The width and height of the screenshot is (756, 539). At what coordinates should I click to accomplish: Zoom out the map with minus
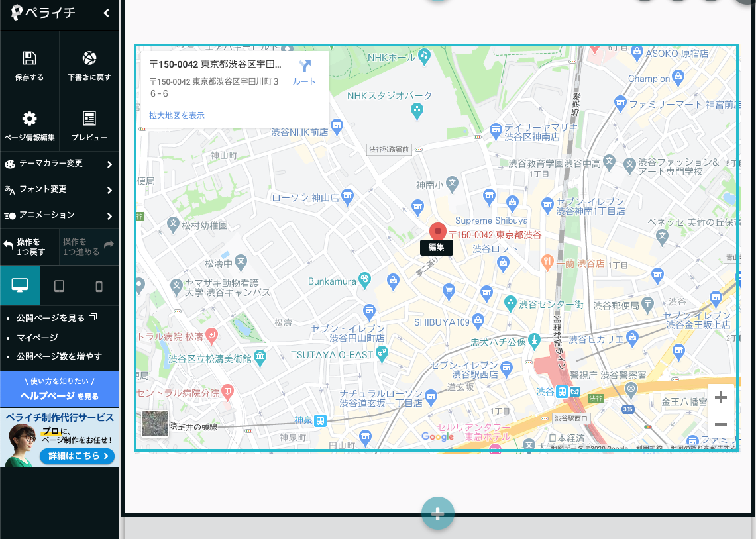tap(721, 424)
